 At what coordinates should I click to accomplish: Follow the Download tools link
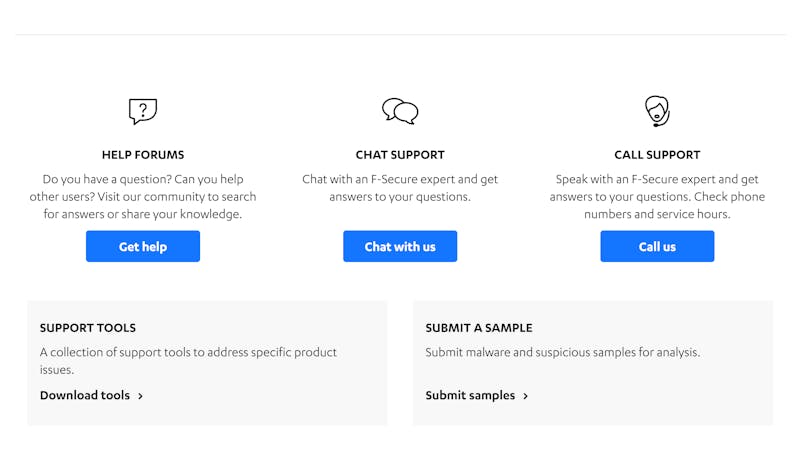[x=85, y=395]
